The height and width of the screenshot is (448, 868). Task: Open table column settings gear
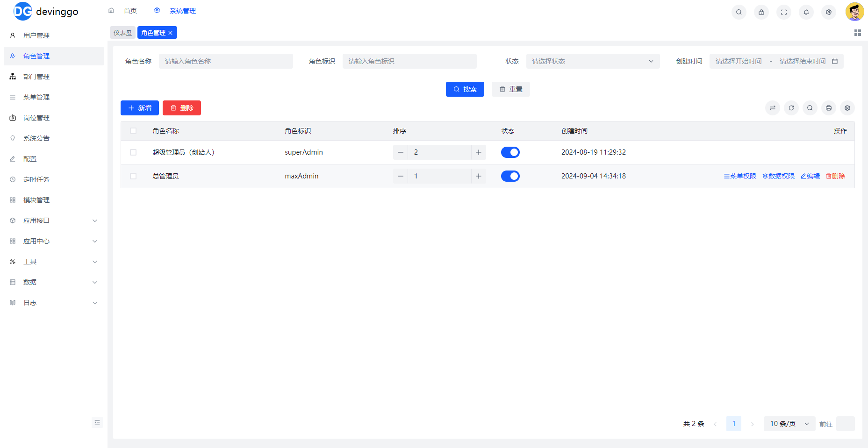(847, 108)
